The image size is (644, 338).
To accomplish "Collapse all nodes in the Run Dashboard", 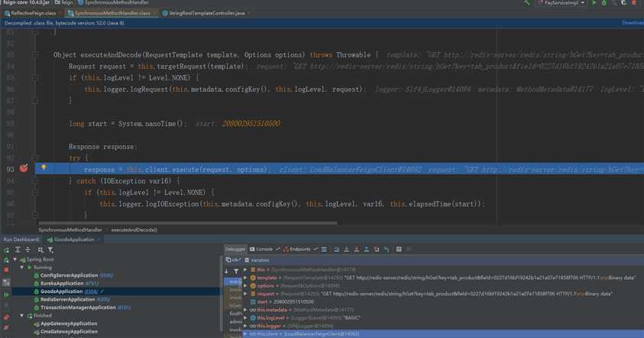I will tap(28, 250).
